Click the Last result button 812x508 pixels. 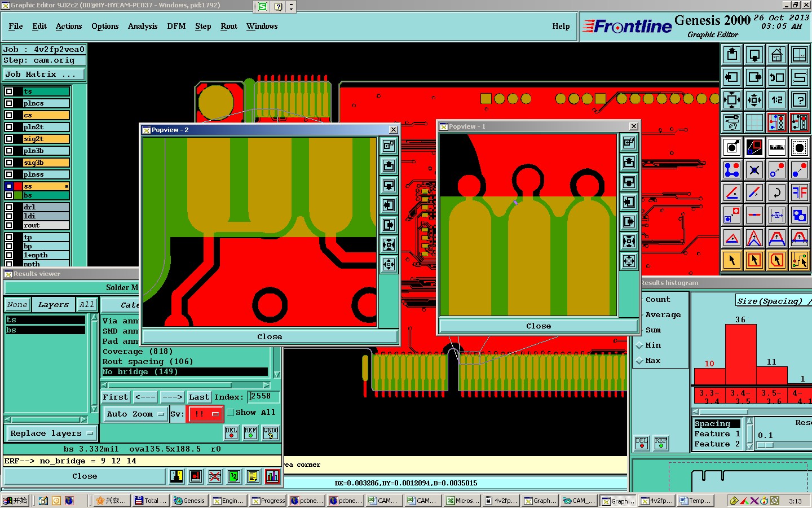199,397
